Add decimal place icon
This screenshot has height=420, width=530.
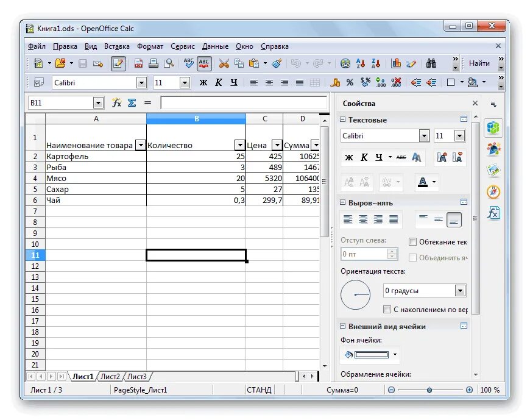[x=381, y=82]
